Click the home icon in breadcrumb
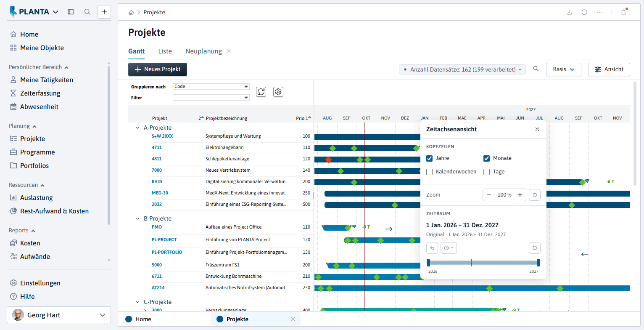 click(132, 13)
